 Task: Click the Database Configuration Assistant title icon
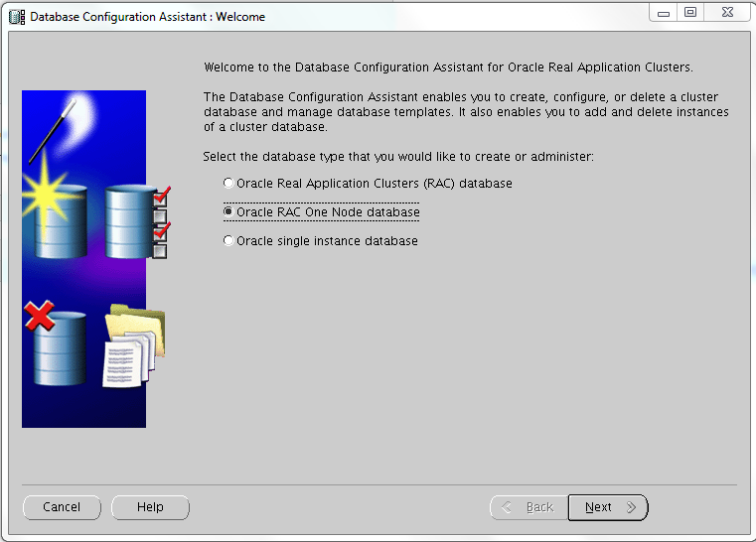pos(17,17)
